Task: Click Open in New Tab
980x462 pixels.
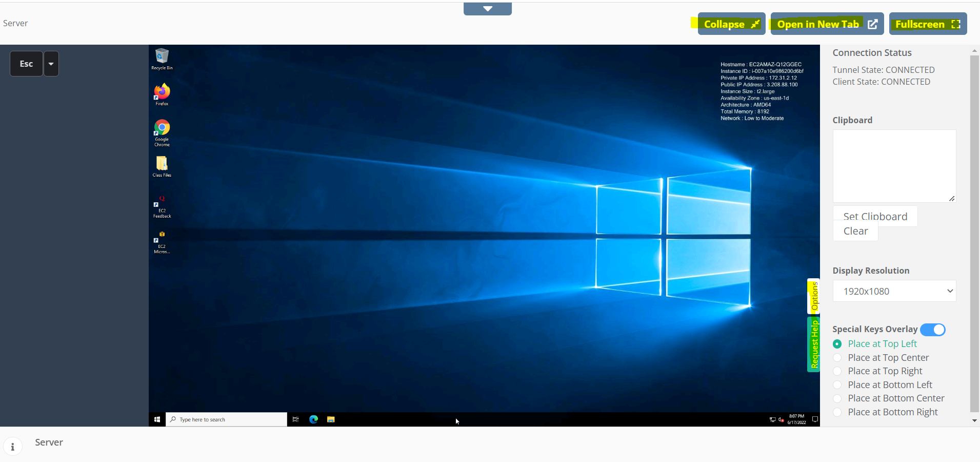Action: (827, 24)
